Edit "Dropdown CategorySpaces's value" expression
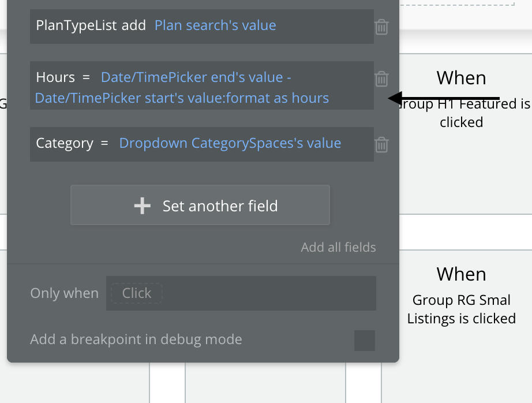This screenshot has width=532, height=403. pyautogui.click(x=230, y=143)
